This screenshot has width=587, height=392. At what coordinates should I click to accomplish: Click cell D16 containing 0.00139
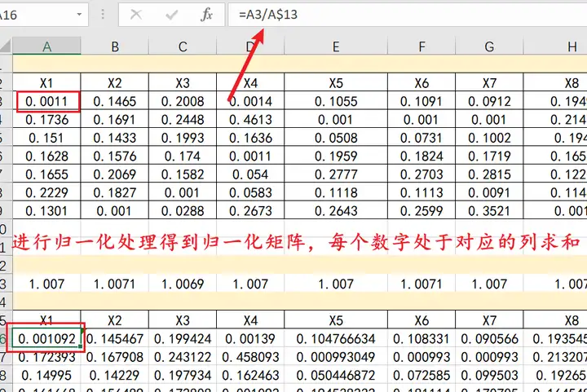pos(250,338)
